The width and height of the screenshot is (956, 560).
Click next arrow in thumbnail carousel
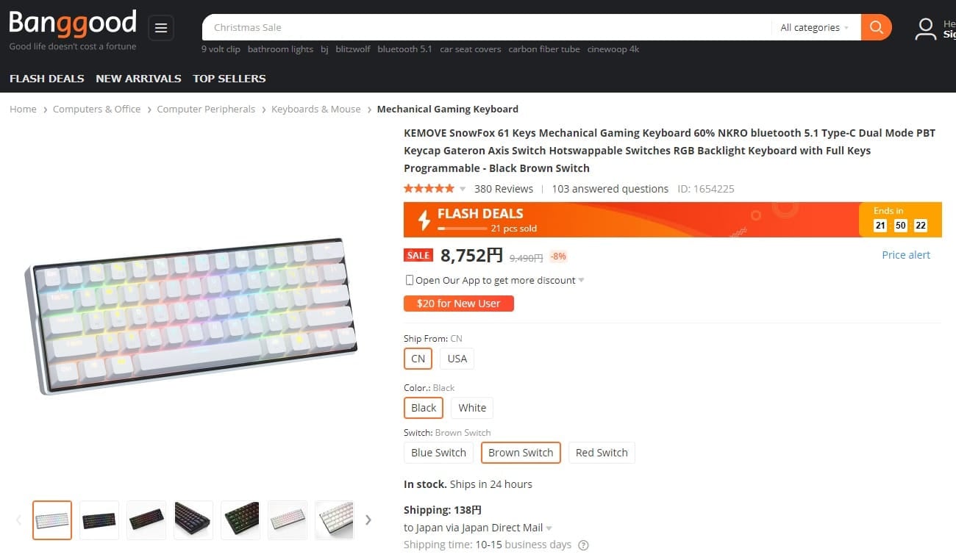coord(368,520)
